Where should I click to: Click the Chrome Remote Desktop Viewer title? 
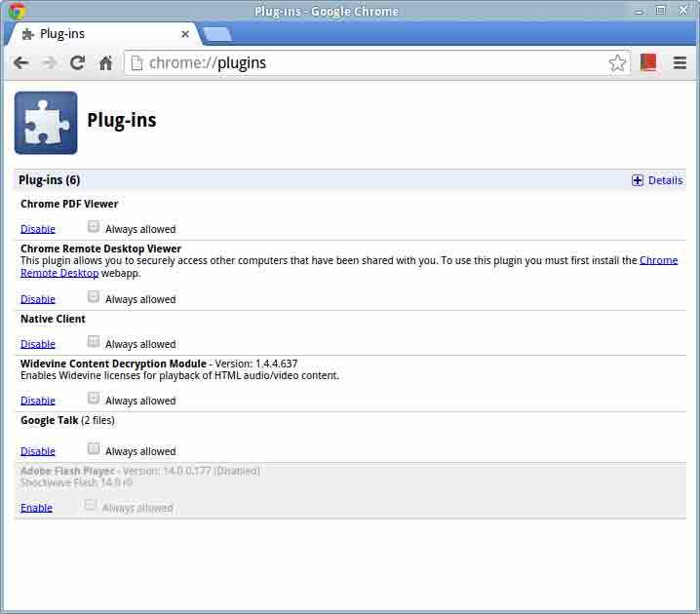coord(100,249)
